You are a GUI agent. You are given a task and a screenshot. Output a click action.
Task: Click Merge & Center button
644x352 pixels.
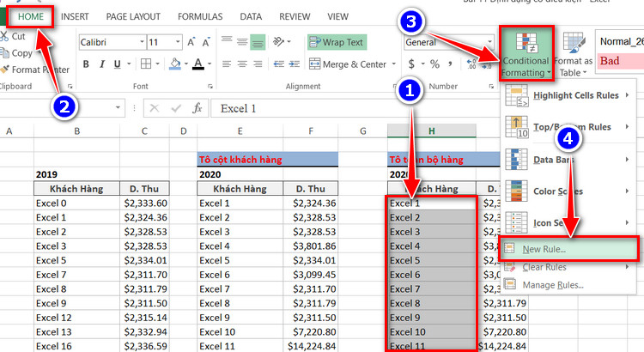(x=348, y=64)
